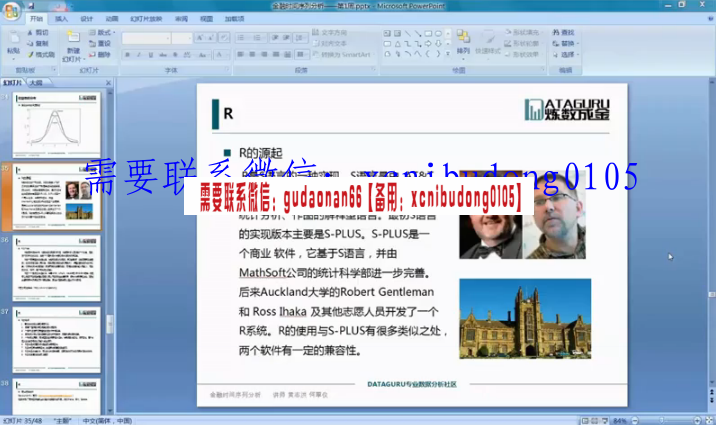716x425 pixels.
Task: Start slide show from status bar
Action: (x=605, y=420)
